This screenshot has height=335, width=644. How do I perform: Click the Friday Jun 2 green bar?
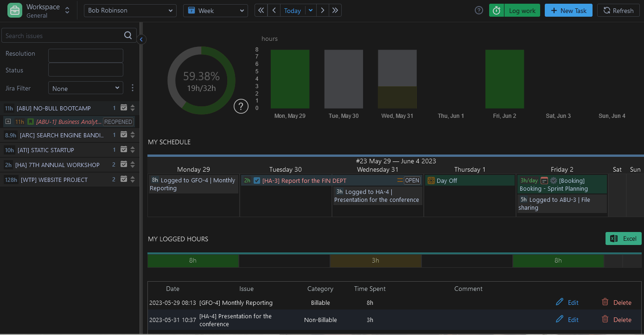(x=504, y=79)
